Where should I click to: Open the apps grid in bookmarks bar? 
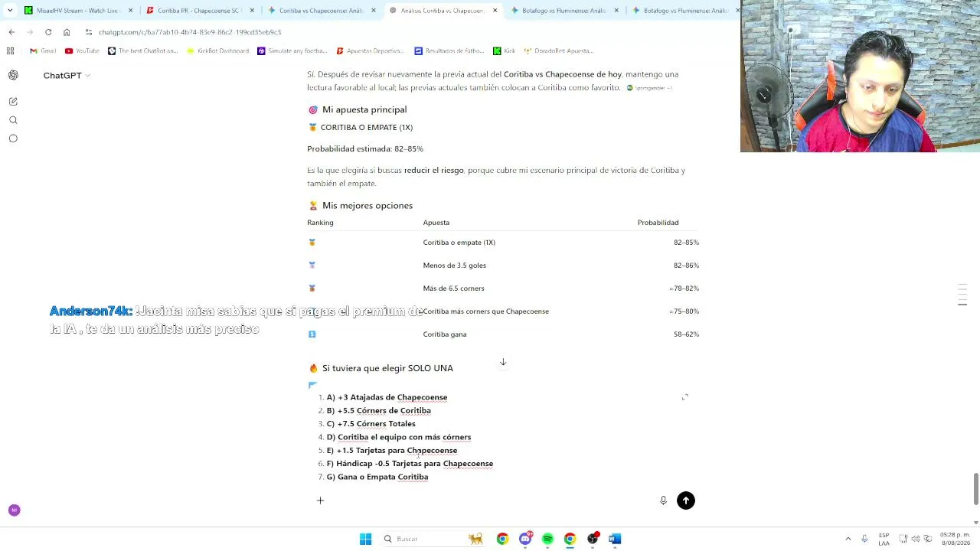(10, 51)
